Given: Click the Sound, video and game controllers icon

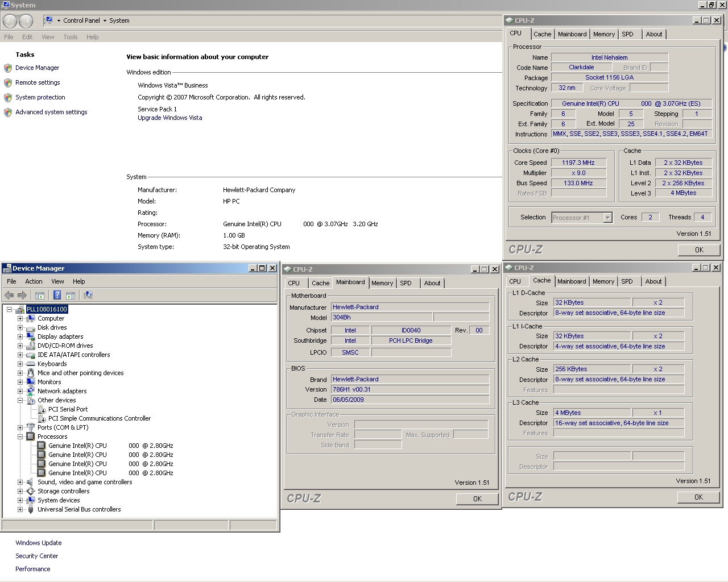Looking at the screenshot, I should click(x=31, y=482).
